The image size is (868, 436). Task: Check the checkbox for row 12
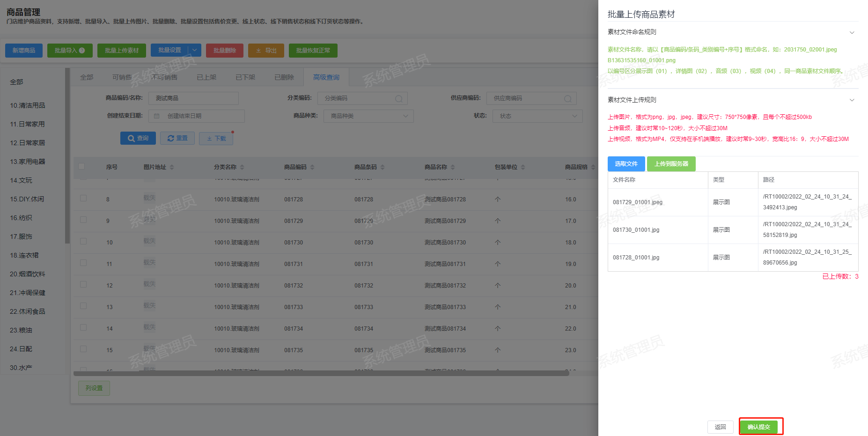pyautogui.click(x=83, y=285)
